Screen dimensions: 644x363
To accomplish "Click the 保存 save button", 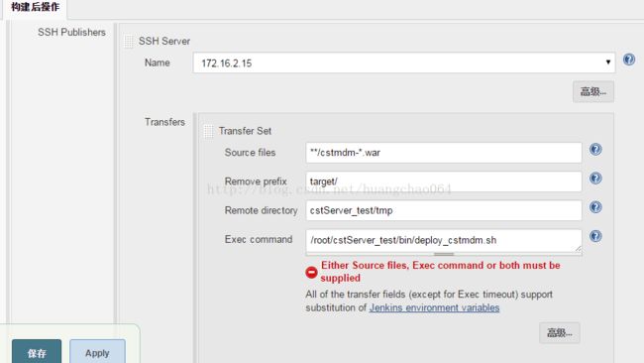I will coord(37,352).
